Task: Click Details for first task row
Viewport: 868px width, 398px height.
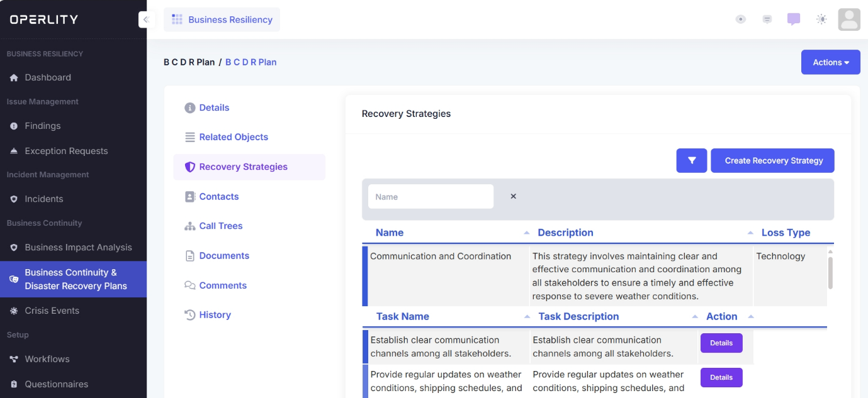Action: 721,343
